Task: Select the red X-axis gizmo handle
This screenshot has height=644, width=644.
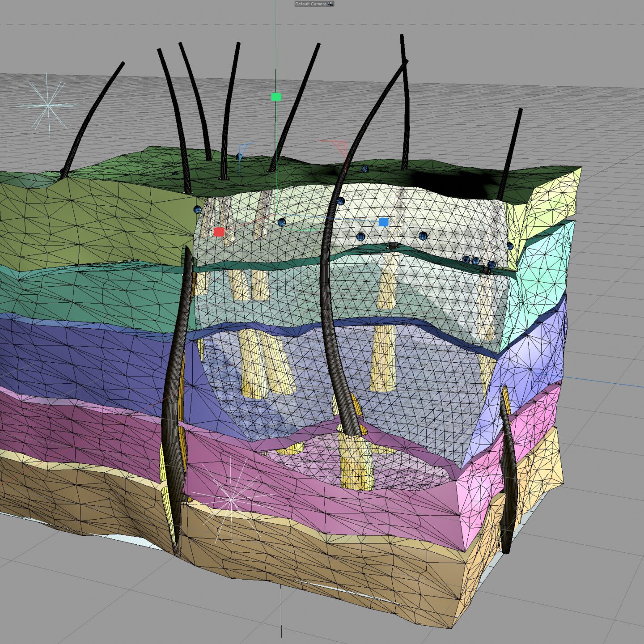Action: [219, 232]
